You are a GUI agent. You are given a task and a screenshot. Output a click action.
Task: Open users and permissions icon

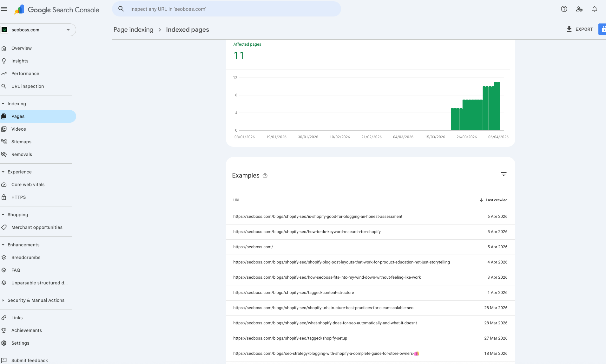[x=579, y=9]
